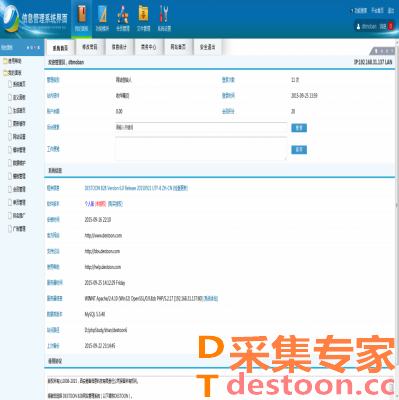
Task: Click the red message count badge
Action: pyautogui.click(x=391, y=26)
